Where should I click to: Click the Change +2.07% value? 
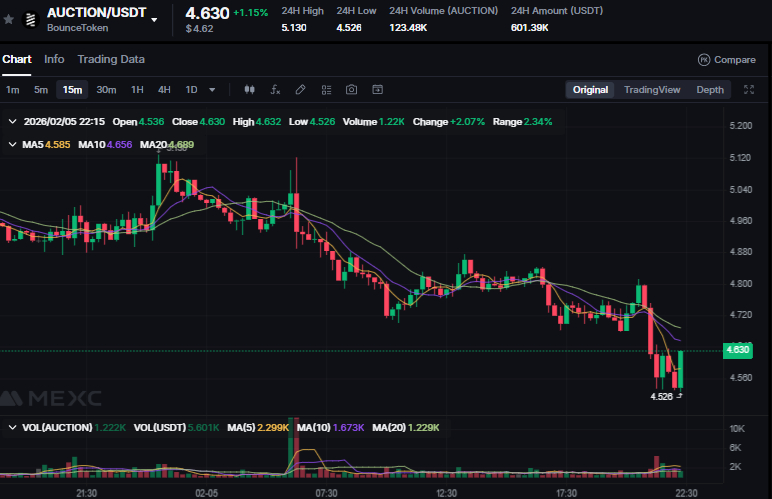(467, 122)
